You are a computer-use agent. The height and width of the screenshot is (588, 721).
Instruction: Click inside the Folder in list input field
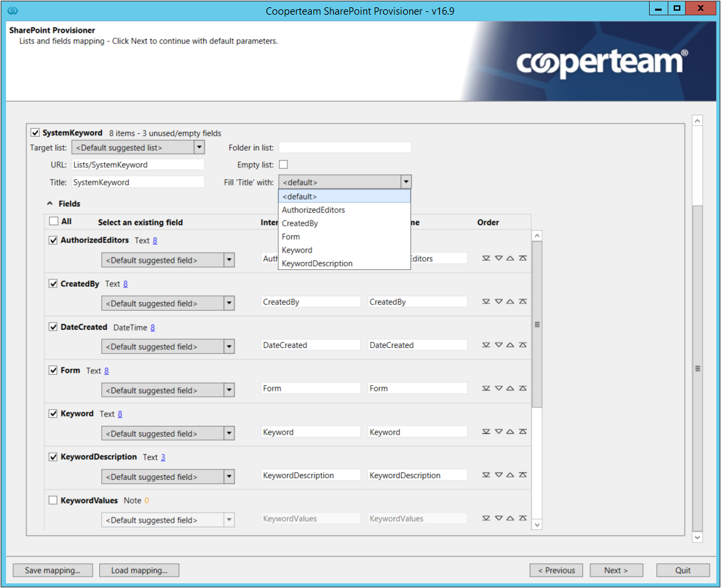pyautogui.click(x=345, y=147)
